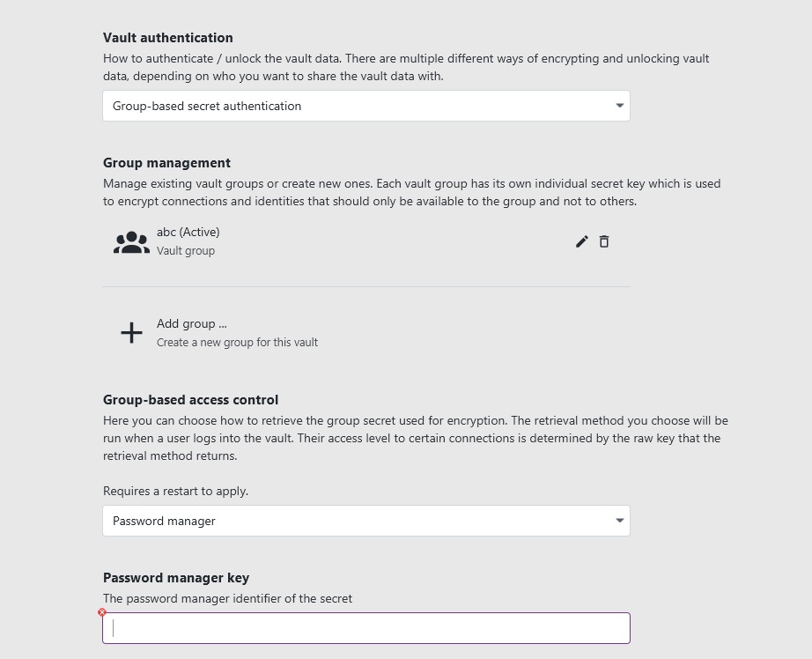
Task: Click the people icon of the abc group
Action: coord(131,241)
